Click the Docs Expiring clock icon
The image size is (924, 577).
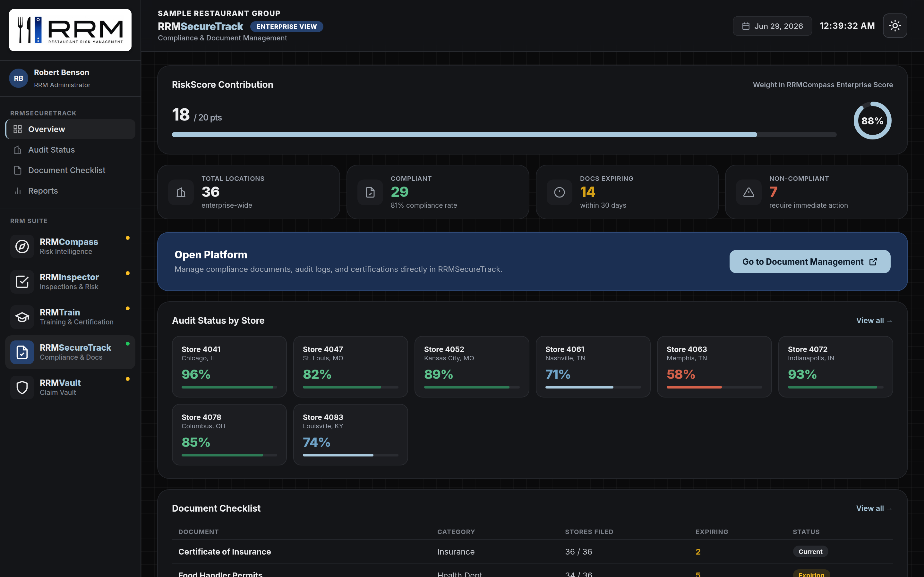click(x=559, y=192)
